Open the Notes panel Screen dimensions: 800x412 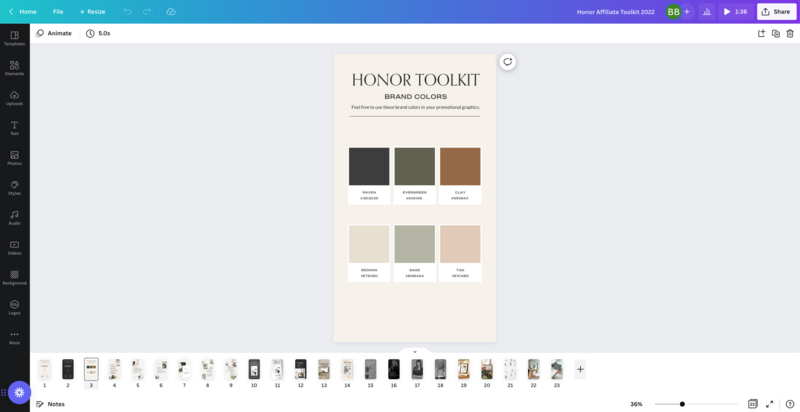pos(50,404)
